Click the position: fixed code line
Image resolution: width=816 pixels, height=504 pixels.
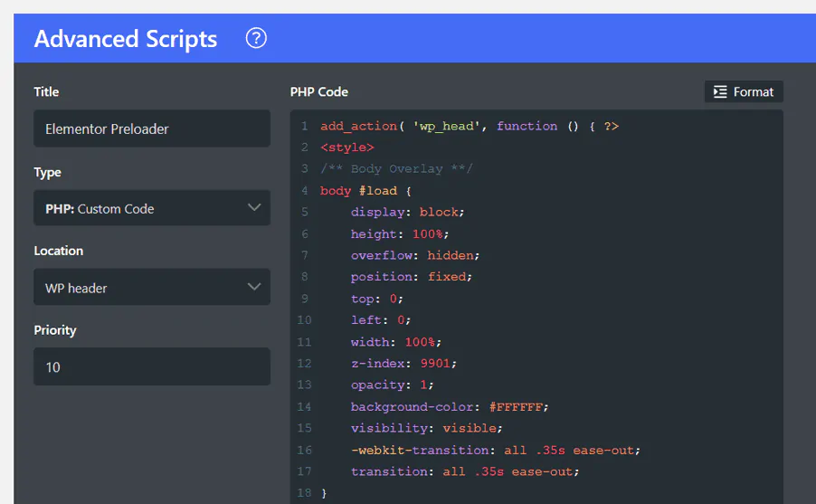(x=412, y=277)
